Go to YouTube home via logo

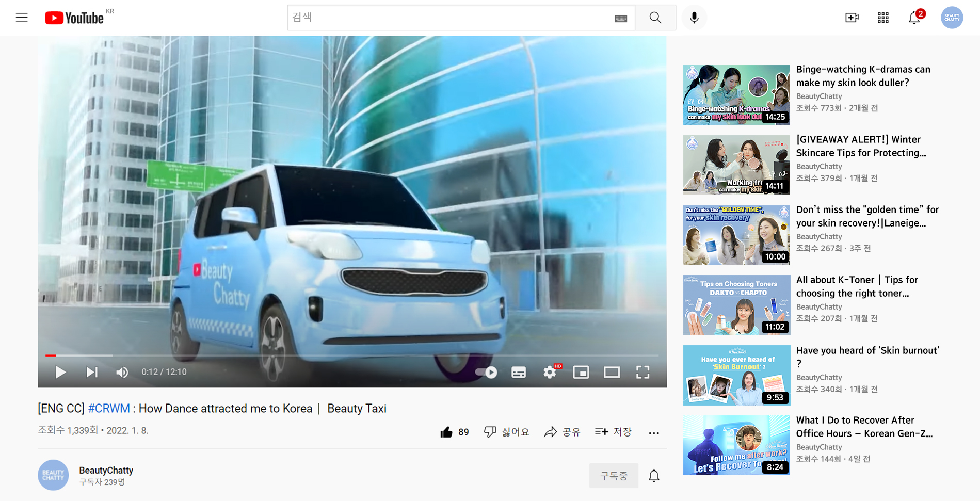[x=74, y=18]
